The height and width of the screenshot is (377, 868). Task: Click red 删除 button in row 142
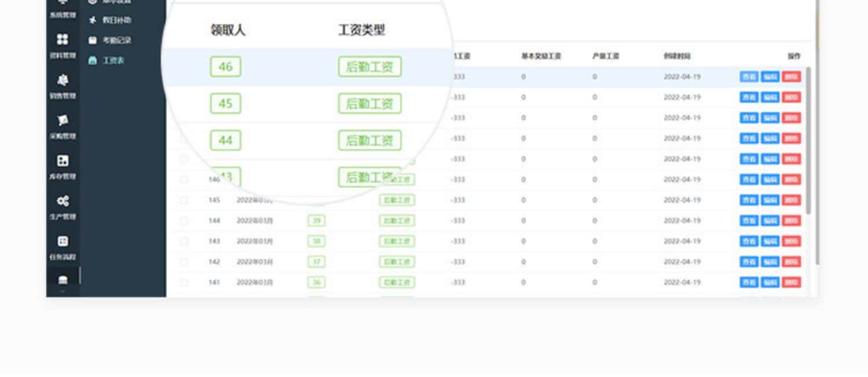point(791,262)
